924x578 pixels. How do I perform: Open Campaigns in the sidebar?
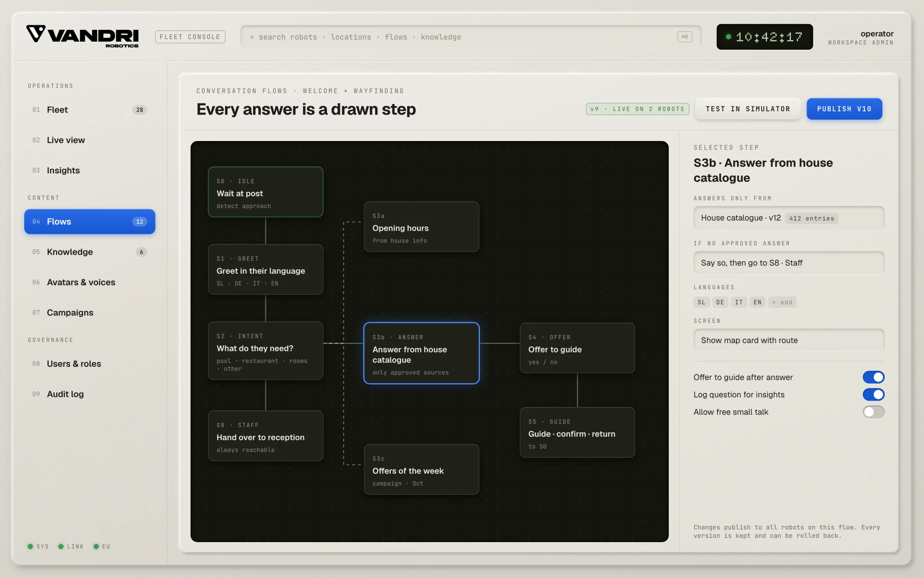(90, 313)
